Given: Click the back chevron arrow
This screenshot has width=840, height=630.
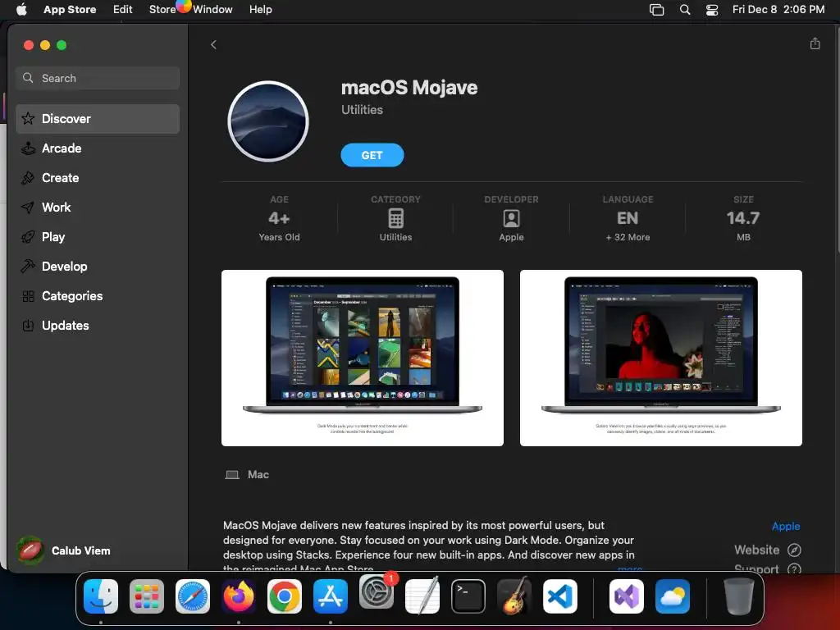Looking at the screenshot, I should click(x=213, y=44).
